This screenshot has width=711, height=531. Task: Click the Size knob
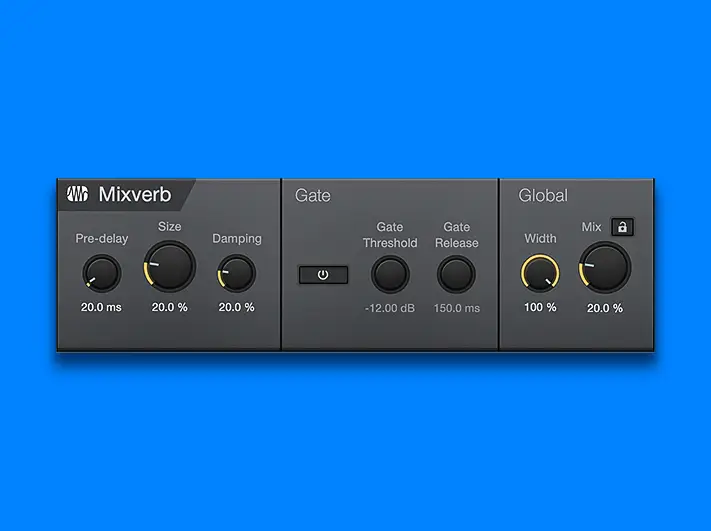pyautogui.click(x=170, y=267)
